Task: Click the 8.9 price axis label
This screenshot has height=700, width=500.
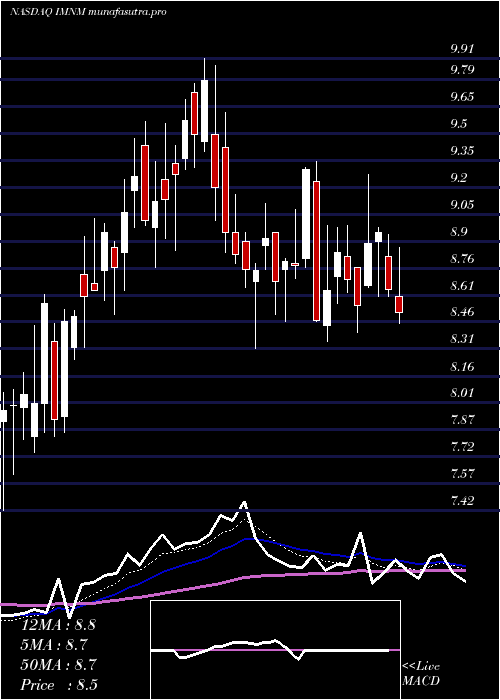Action: 459,232
